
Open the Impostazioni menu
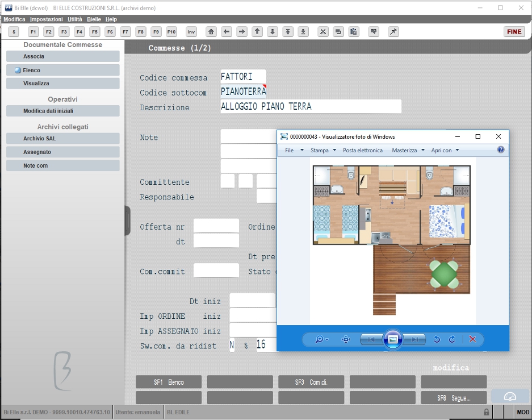[x=46, y=19]
